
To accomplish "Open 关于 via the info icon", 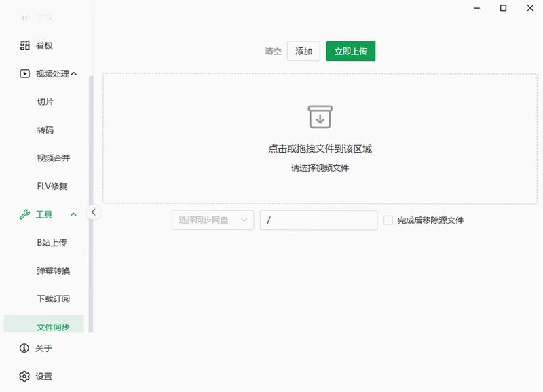I will 24,348.
